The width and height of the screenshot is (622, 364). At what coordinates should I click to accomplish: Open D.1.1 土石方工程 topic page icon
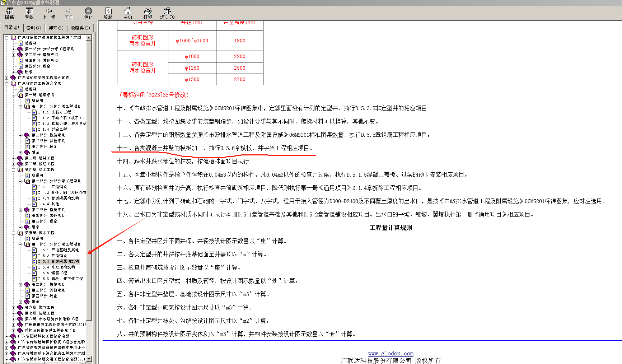pyautogui.click(x=34, y=112)
